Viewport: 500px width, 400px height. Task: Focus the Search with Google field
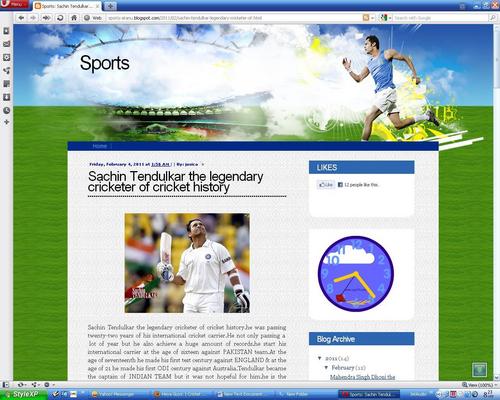coord(441,18)
